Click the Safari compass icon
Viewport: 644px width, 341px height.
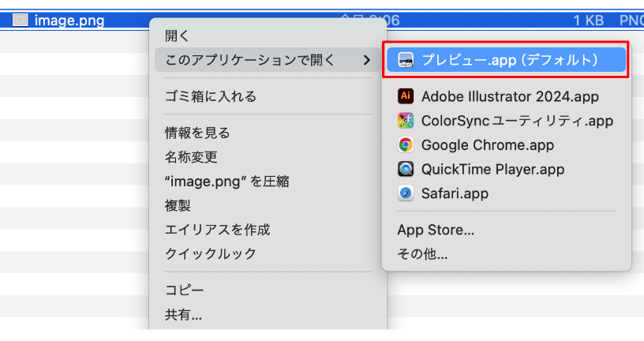click(406, 193)
